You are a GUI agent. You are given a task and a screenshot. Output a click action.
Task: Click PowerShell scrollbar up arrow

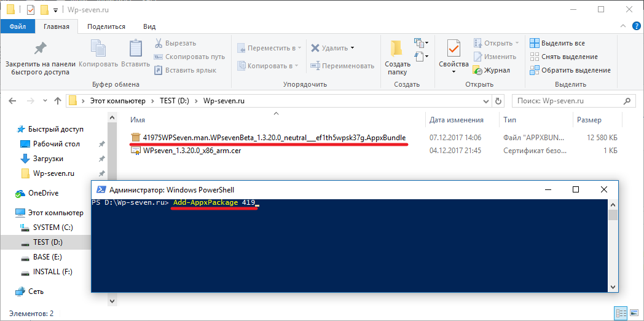tap(613, 204)
